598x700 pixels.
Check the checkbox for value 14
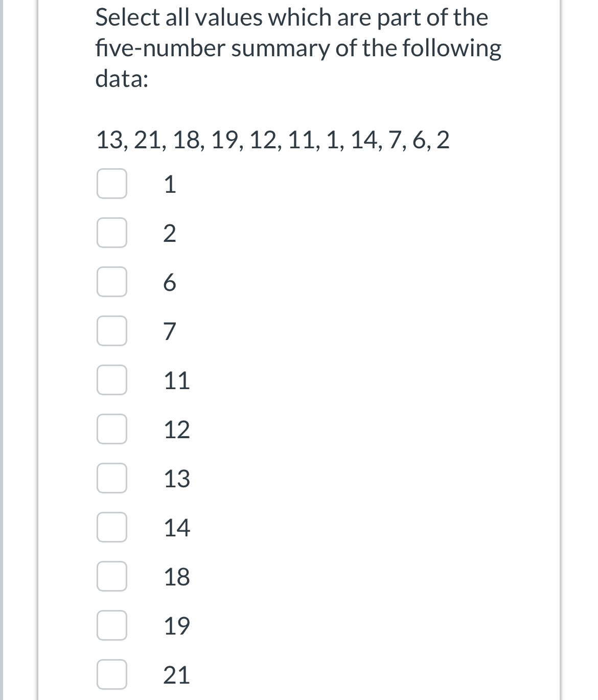pos(111,528)
